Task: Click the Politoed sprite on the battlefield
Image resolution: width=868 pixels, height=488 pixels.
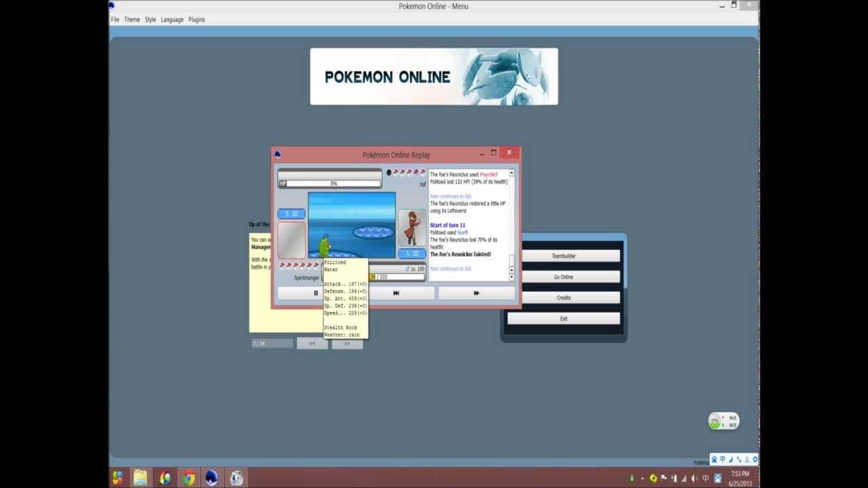Action: [x=325, y=245]
